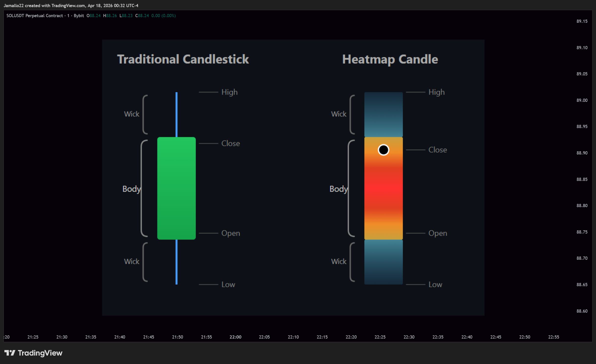Click the low value L88.23
Screen dimensions: 596x364
(x=126, y=16)
